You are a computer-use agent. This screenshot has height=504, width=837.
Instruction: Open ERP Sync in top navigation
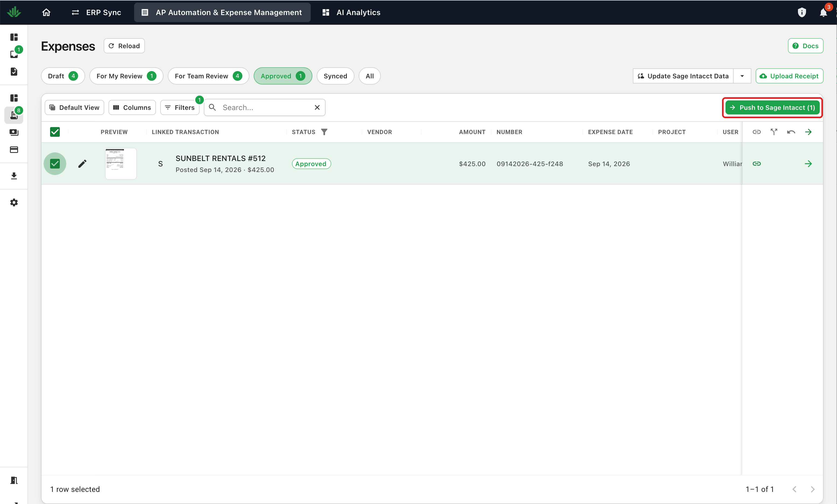(96, 13)
